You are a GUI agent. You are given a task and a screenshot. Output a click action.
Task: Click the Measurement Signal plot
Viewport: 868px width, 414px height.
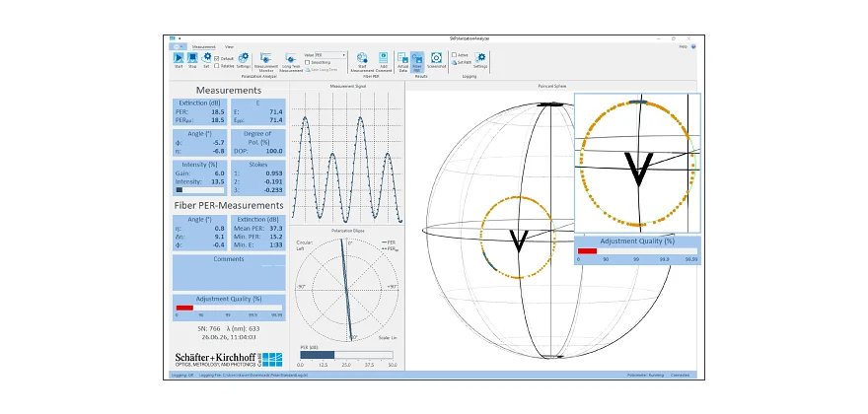pyautogui.click(x=347, y=156)
